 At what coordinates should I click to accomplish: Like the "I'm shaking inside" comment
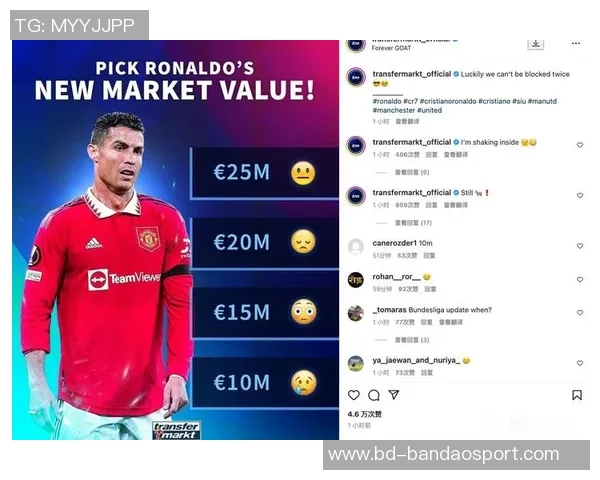click(x=580, y=145)
